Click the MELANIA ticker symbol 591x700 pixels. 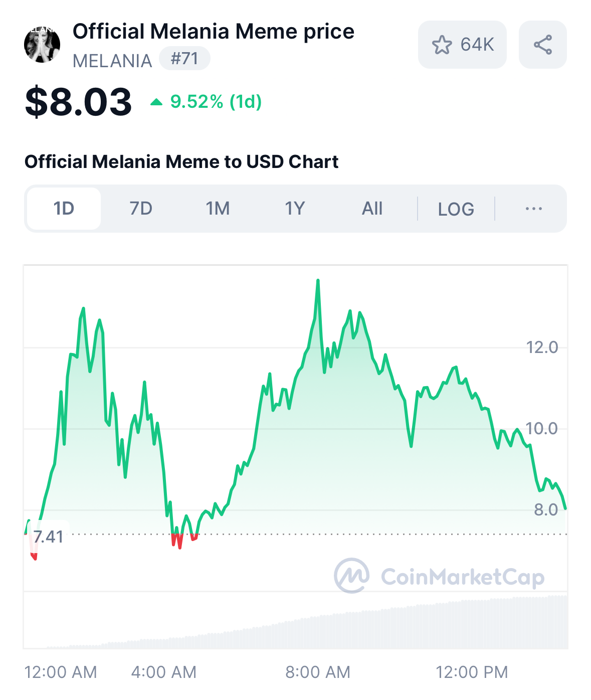coord(112,61)
